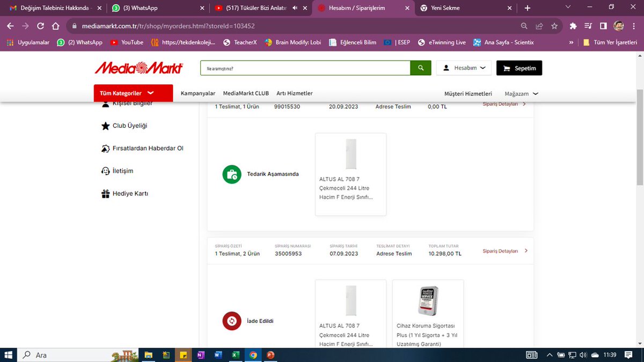Click the browser home icon
The height and width of the screenshot is (362, 644).
(x=56, y=26)
